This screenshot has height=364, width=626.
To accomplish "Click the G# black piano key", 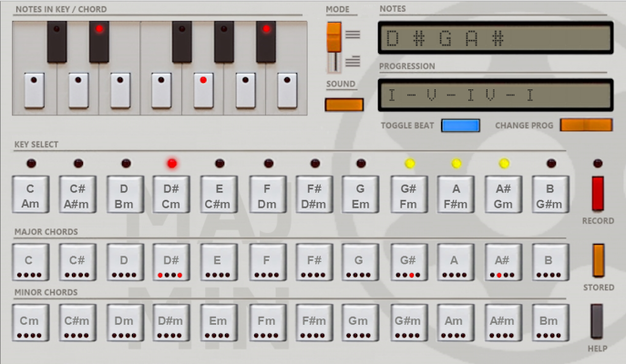I will pos(224,42).
